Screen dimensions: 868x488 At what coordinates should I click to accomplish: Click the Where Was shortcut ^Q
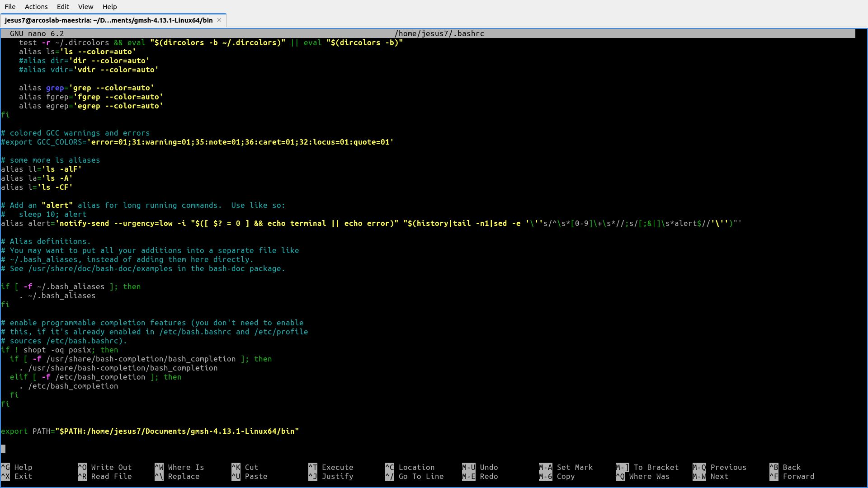pos(643,476)
